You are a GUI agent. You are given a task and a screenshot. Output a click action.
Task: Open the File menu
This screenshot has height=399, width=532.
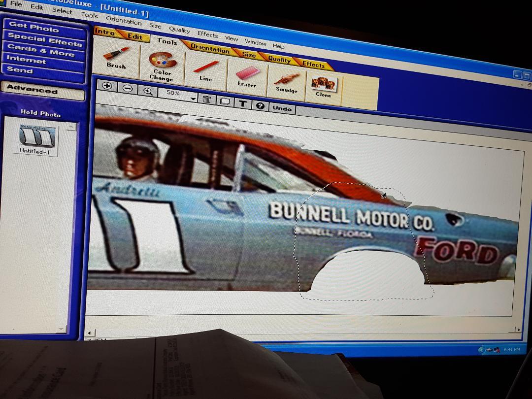point(16,4)
